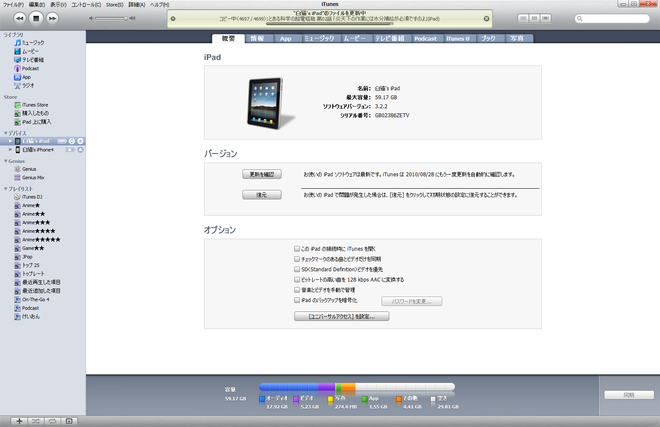Click the パスワードを変更 change password button
660x427 pixels.
click(412, 301)
